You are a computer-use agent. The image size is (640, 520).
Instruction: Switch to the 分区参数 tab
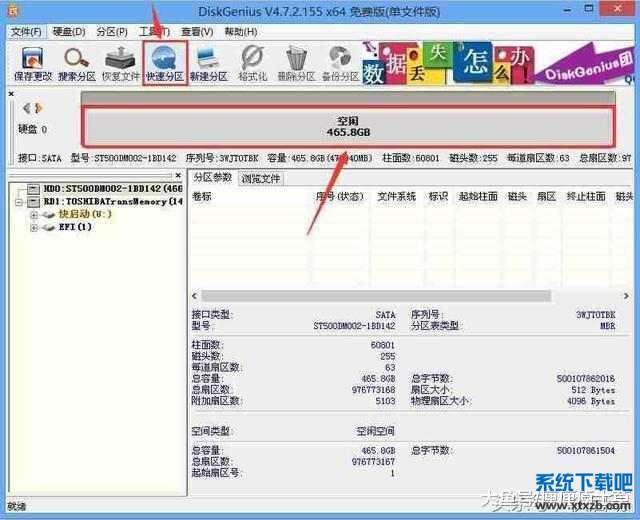point(212,178)
